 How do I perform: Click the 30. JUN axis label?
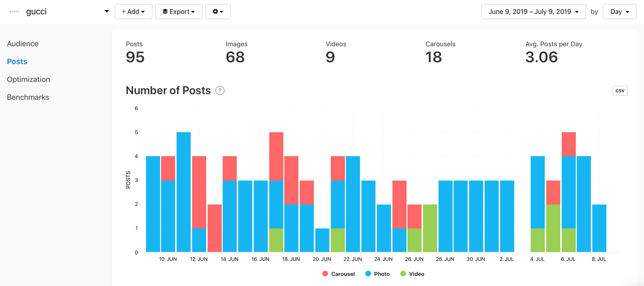(476, 259)
